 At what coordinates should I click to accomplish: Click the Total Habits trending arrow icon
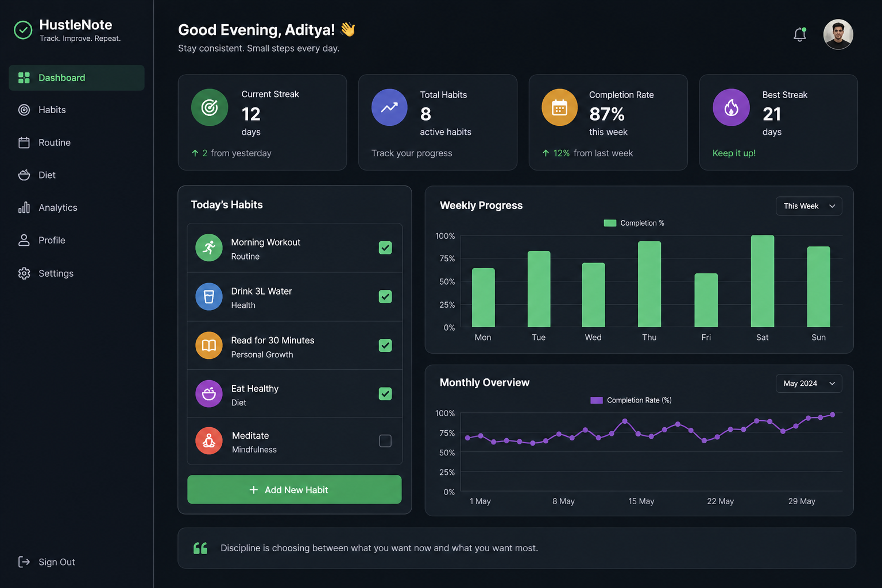(389, 107)
